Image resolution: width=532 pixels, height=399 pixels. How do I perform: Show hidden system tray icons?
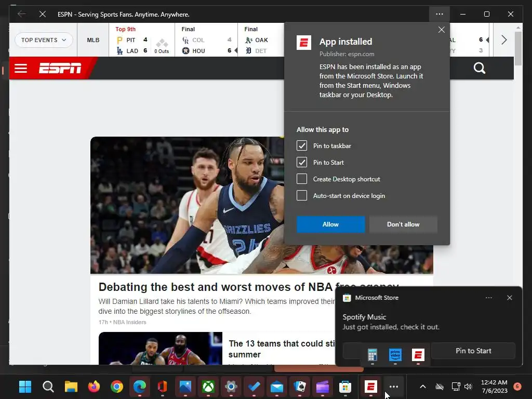423,387
